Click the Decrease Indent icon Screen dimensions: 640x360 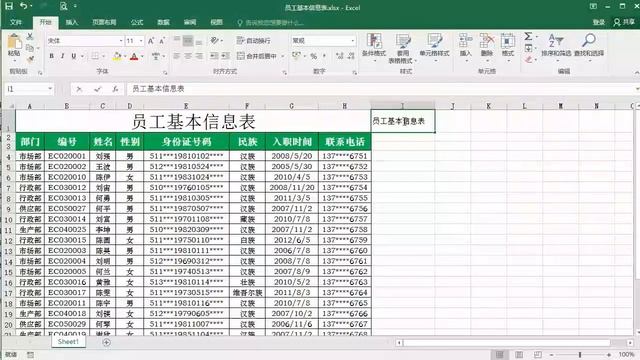(x=214, y=56)
